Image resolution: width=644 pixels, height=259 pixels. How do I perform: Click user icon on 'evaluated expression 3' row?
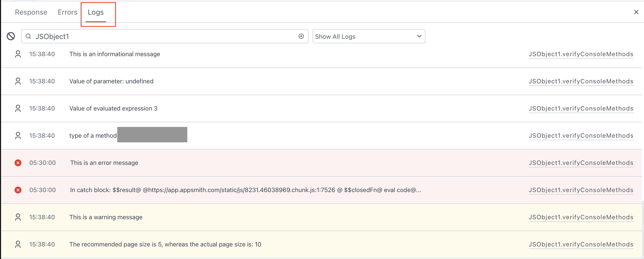18,108
